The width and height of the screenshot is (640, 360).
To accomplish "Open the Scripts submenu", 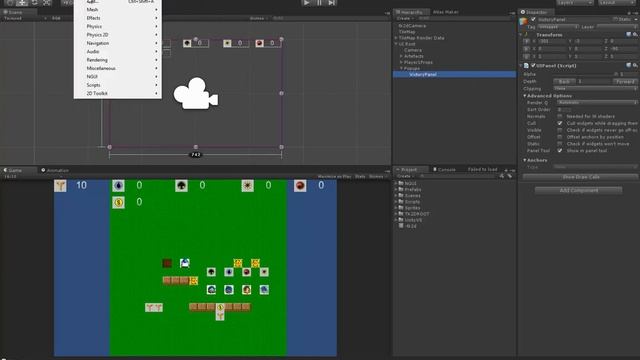I will (118, 85).
